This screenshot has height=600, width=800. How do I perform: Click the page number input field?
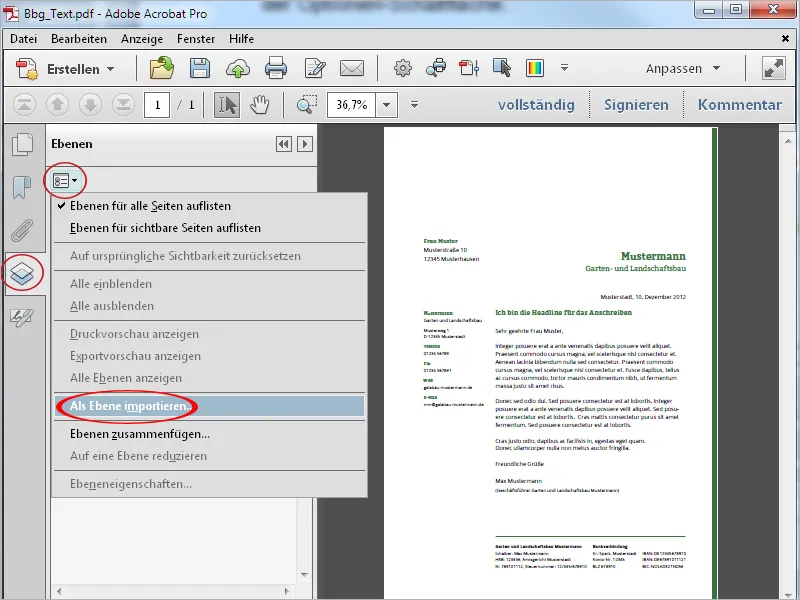157,105
